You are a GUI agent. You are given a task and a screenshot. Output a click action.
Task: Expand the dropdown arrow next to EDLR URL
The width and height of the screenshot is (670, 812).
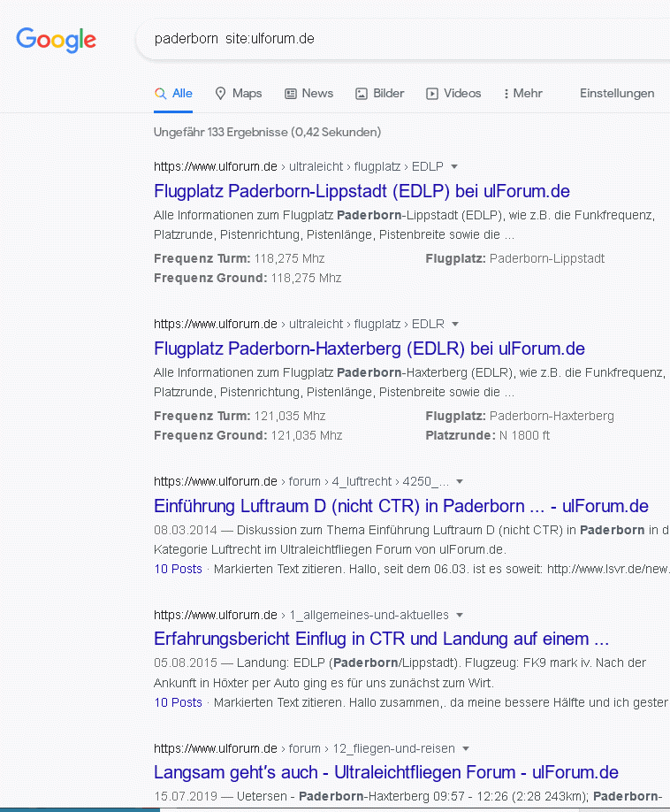(455, 324)
